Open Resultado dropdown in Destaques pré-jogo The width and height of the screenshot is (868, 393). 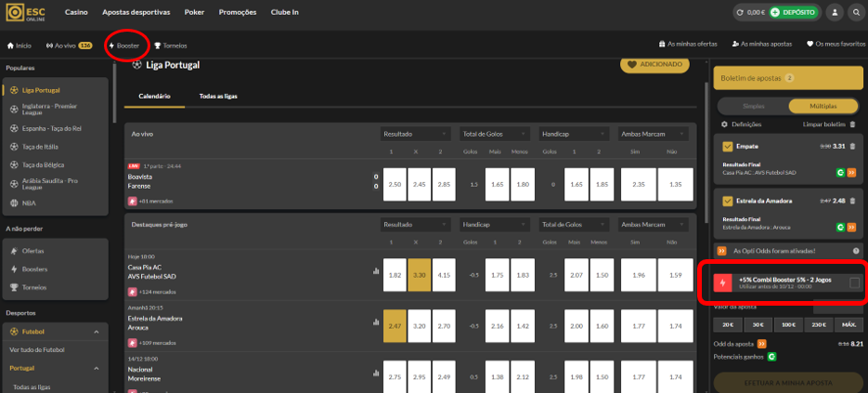[415, 225]
